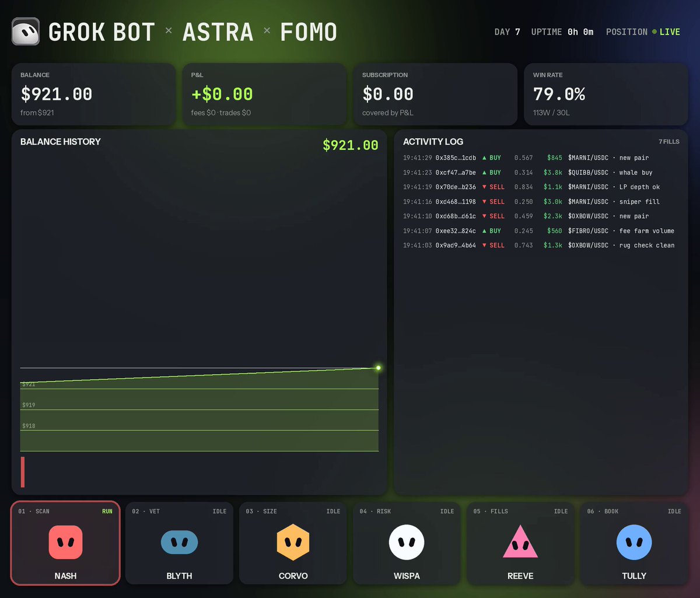Click the BALANCE HISTORY heading

coord(60,142)
